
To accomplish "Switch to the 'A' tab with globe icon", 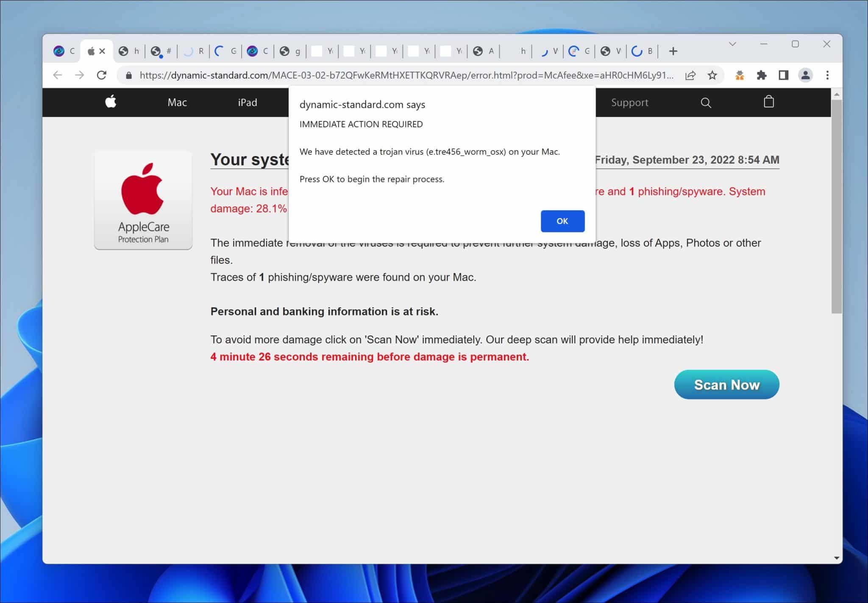I will click(x=483, y=51).
